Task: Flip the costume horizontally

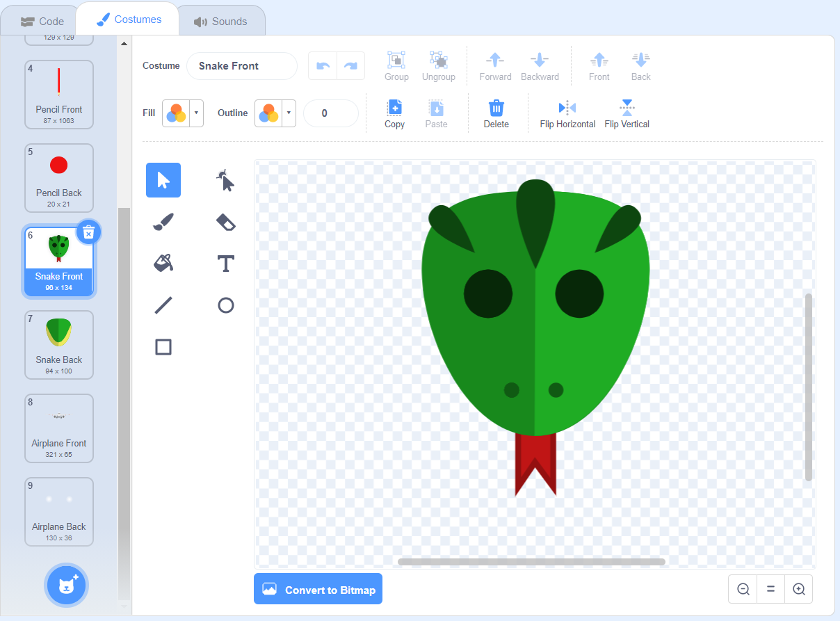Action: (567, 113)
